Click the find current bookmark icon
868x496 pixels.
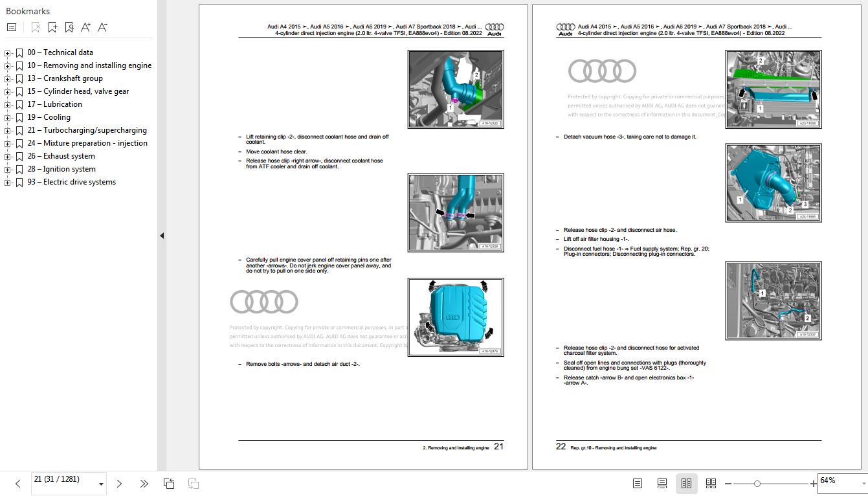[x=69, y=27]
